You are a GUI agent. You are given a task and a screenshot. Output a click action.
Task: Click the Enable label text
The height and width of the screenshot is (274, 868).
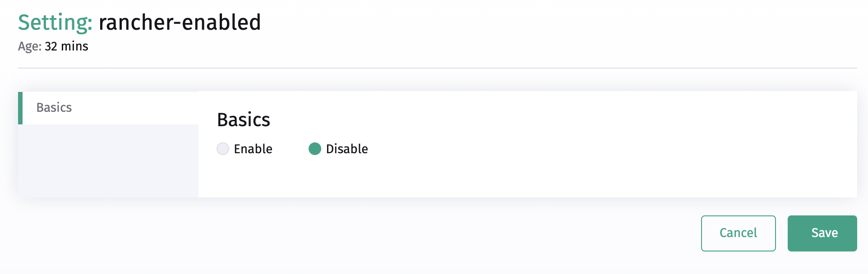click(253, 149)
